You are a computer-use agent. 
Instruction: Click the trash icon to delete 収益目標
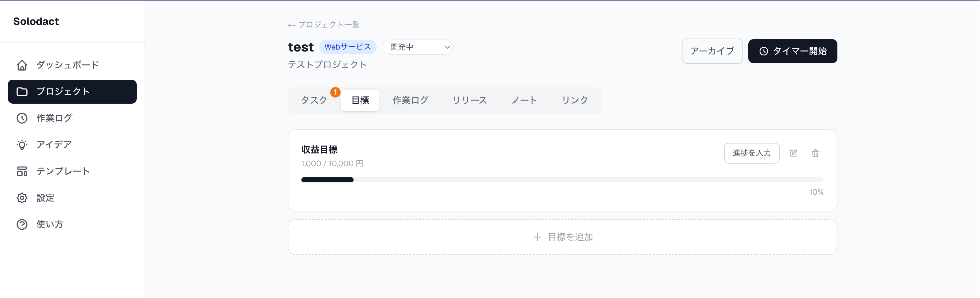click(815, 153)
